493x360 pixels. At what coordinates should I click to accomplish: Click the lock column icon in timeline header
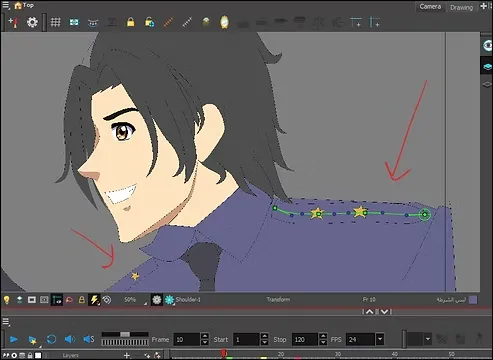(30, 356)
